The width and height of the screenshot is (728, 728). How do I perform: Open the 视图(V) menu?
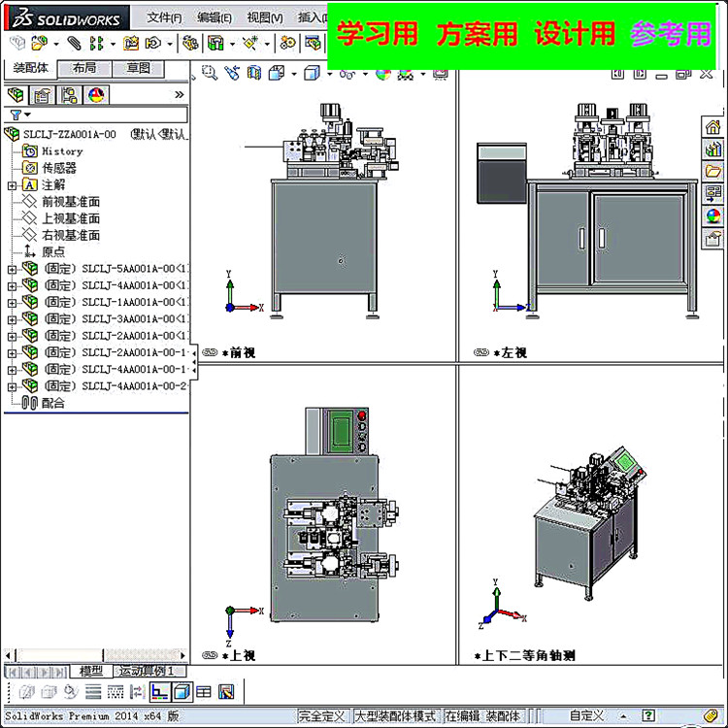click(x=265, y=17)
